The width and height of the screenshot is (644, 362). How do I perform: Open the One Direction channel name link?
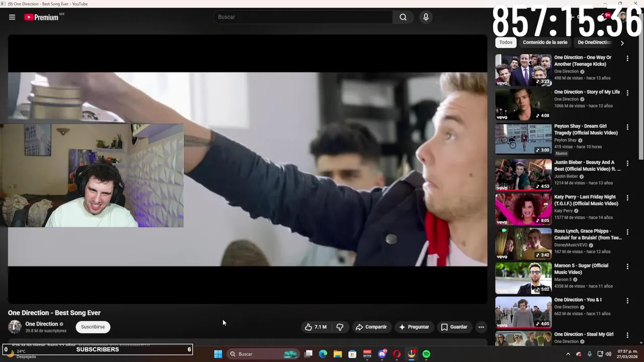click(x=42, y=324)
